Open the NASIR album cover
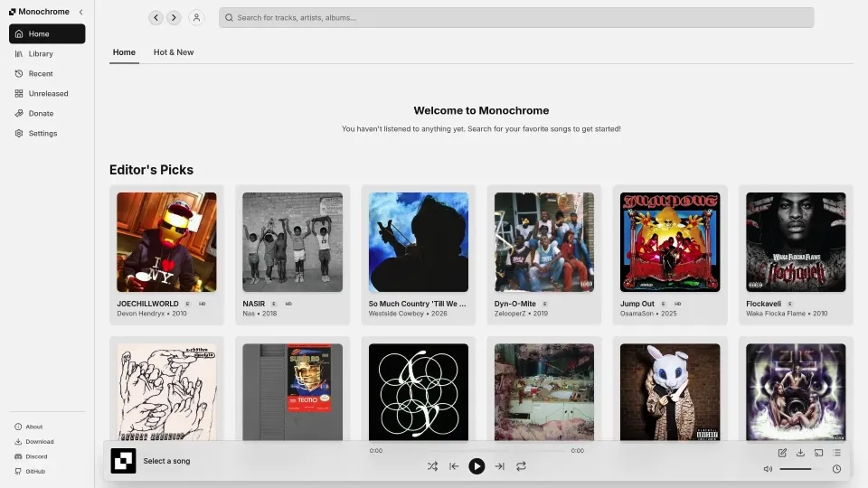This screenshot has height=488, width=868. click(292, 242)
